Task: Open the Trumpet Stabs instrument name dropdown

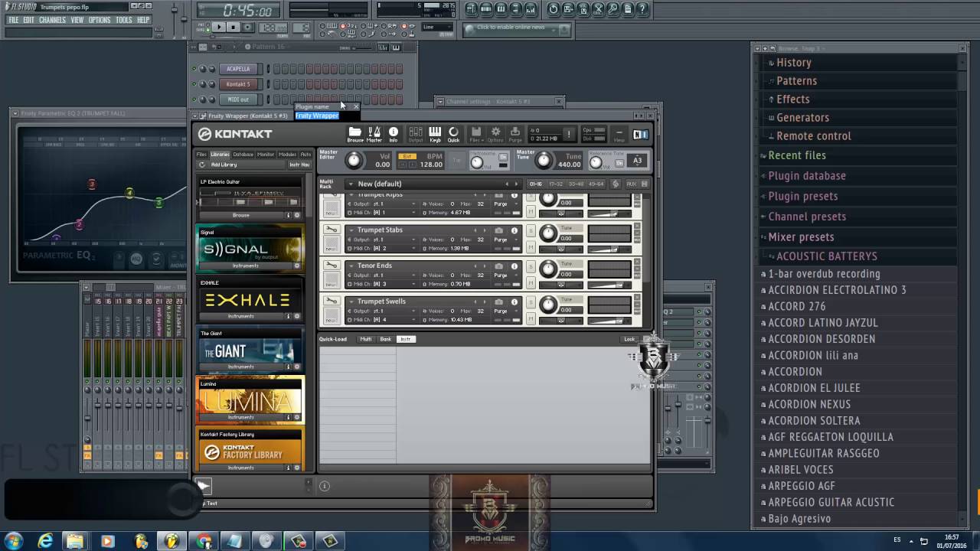Action: [x=351, y=230]
